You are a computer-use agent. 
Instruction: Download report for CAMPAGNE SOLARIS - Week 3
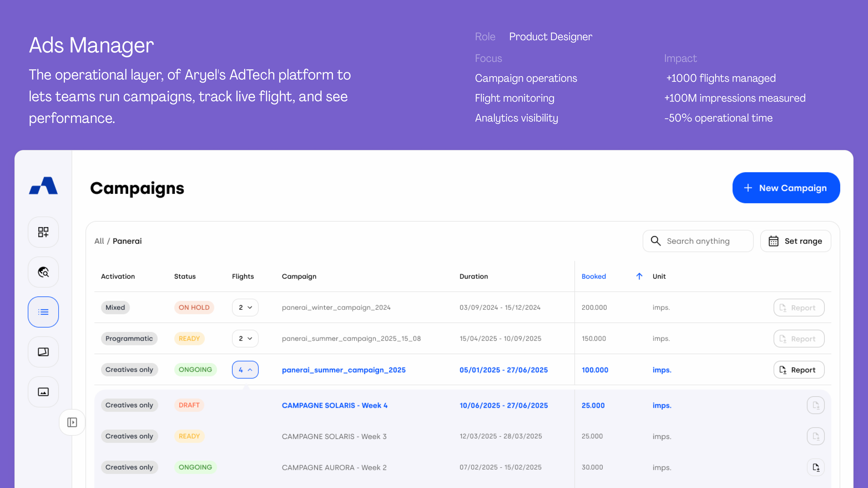click(816, 436)
